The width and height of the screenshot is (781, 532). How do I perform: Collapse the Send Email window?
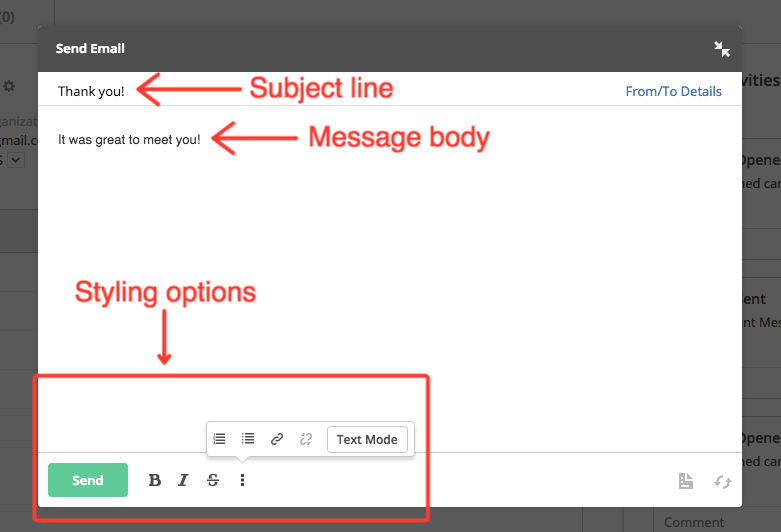722,49
